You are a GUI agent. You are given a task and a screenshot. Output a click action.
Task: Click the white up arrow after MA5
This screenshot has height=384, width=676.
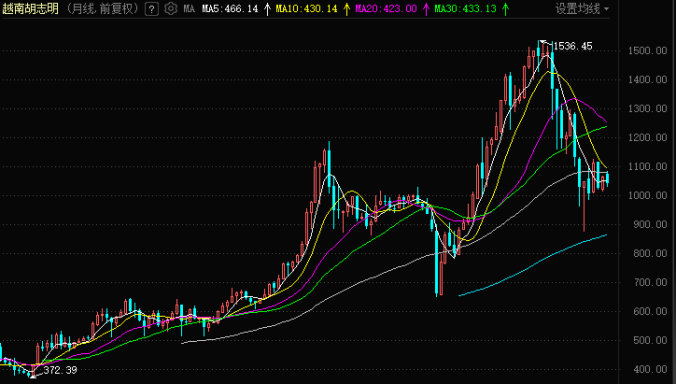(267, 9)
